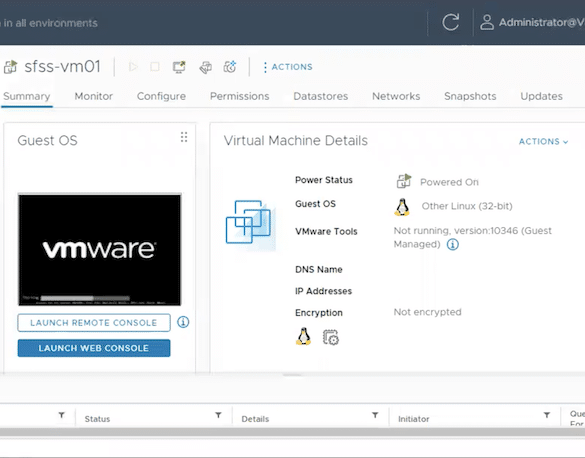Click the Power On play icon
This screenshot has height=458, width=585.
point(133,67)
